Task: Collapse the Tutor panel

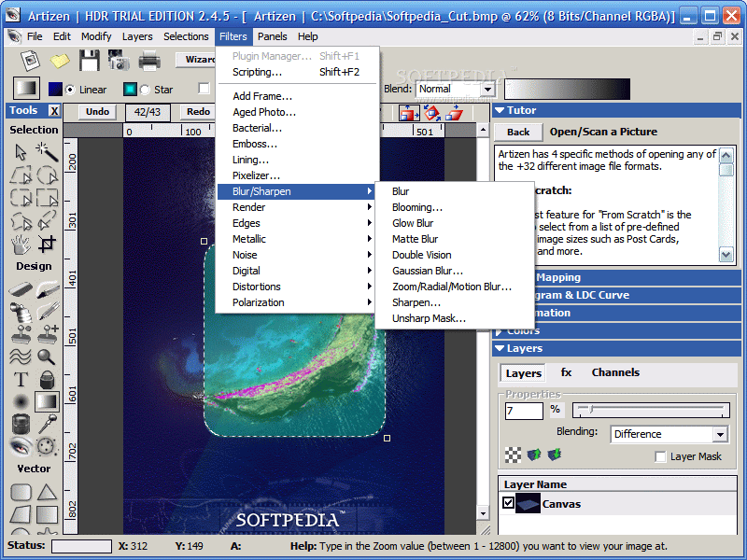Action: [x=500, y=110]
